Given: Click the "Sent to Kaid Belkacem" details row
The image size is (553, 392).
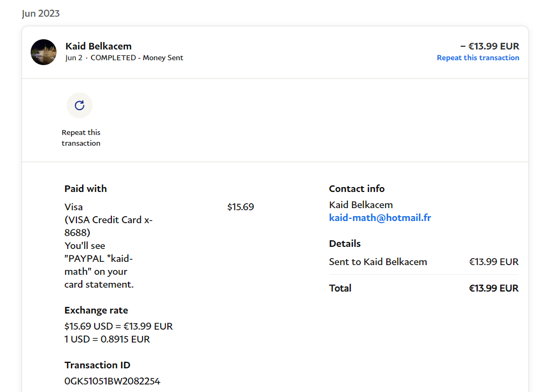Looking at the screenshot, I should click(x=378, y=262).
